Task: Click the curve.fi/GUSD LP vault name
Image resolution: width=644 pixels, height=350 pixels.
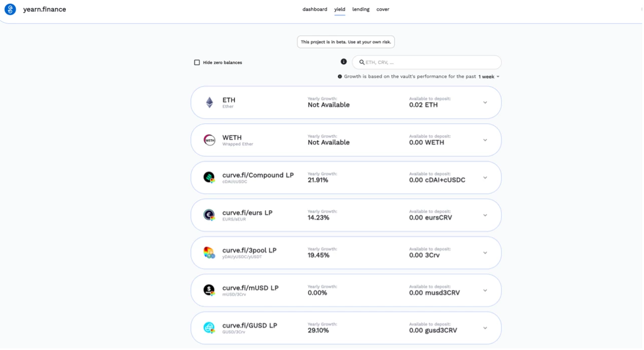Action: click(x=249, y=325)
